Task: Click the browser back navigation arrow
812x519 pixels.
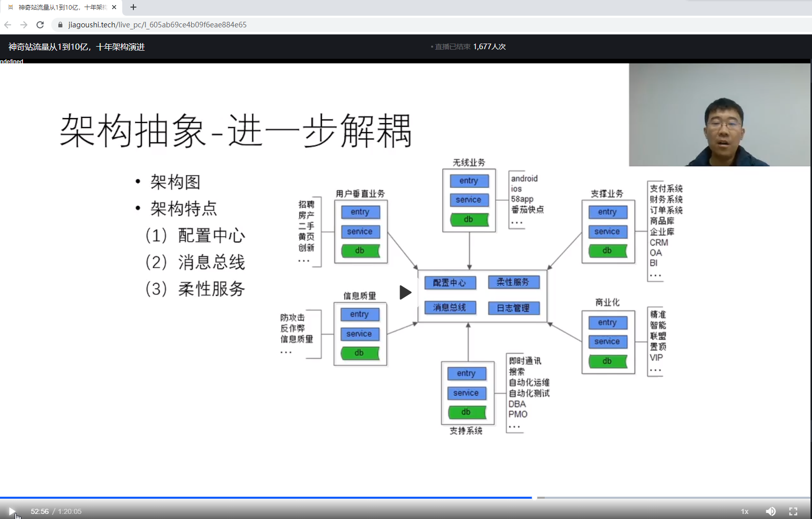Action: point(8,24)
